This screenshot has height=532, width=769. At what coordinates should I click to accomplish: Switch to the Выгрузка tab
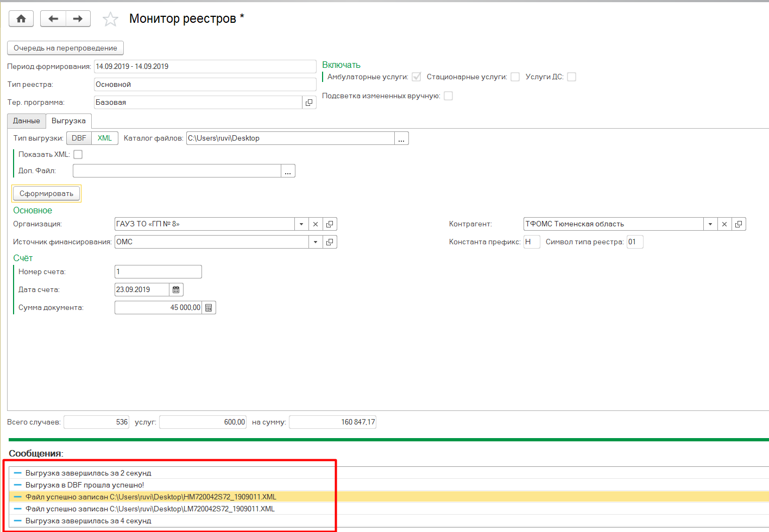(68, 121)
